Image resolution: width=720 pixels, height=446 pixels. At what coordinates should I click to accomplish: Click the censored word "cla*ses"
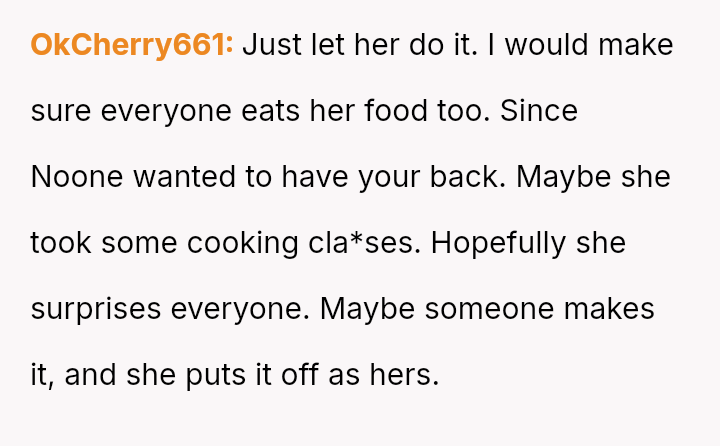[364, 243]
